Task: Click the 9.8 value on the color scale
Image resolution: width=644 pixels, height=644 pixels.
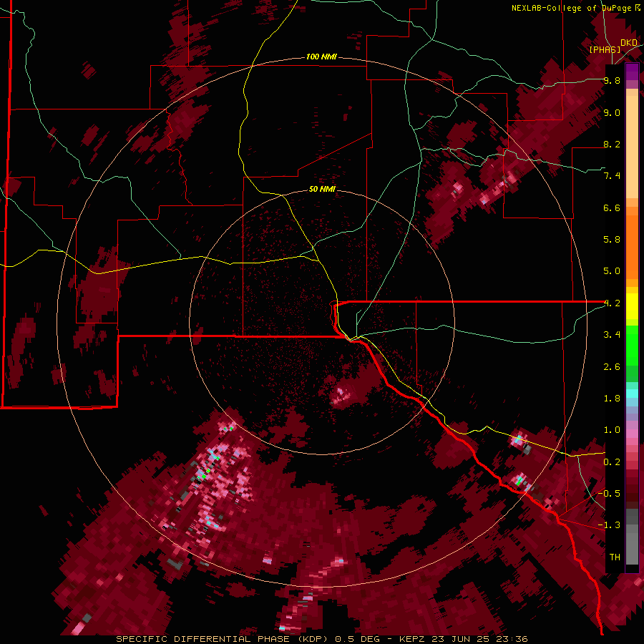Action: pyautogui.click(x=612, y=80)
